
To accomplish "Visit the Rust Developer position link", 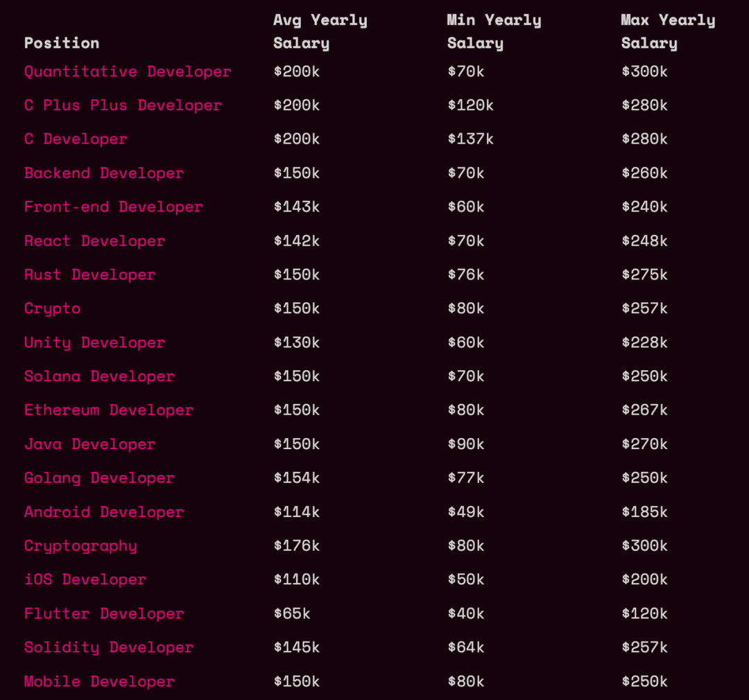I will (89, 274).
